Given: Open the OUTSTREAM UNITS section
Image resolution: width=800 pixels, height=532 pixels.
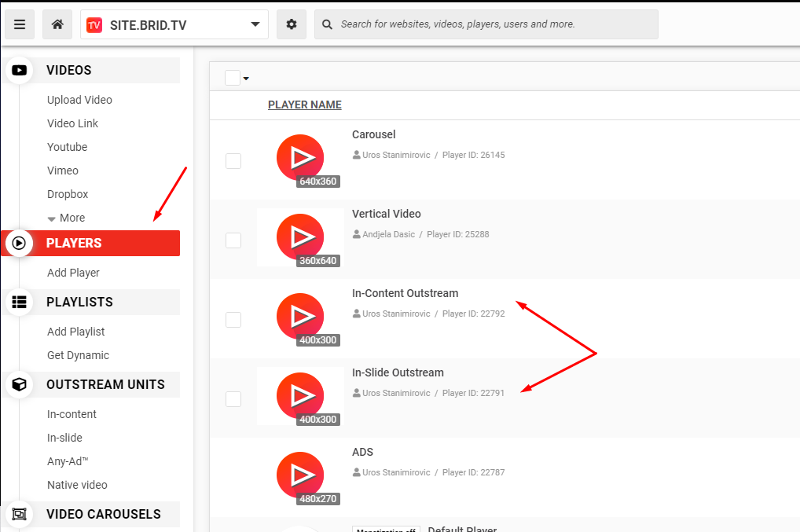Looking at the screenshot, I should [x=105, y=384].
